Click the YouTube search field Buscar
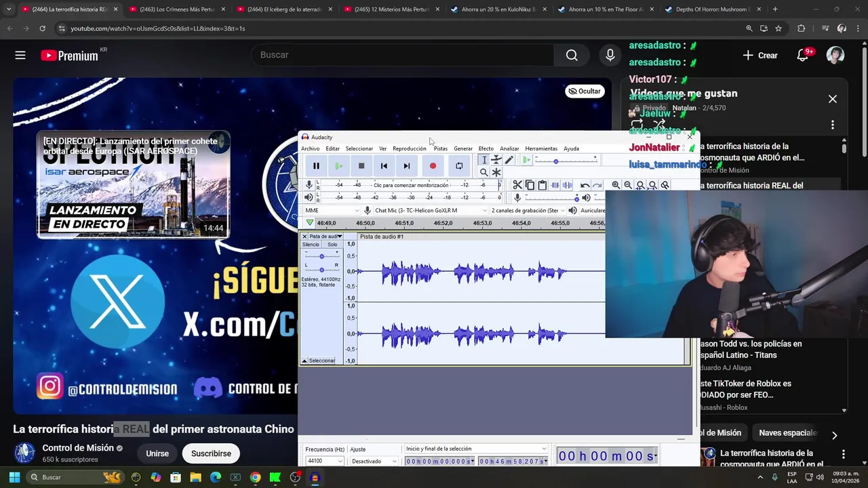 (x=403, y=55)
